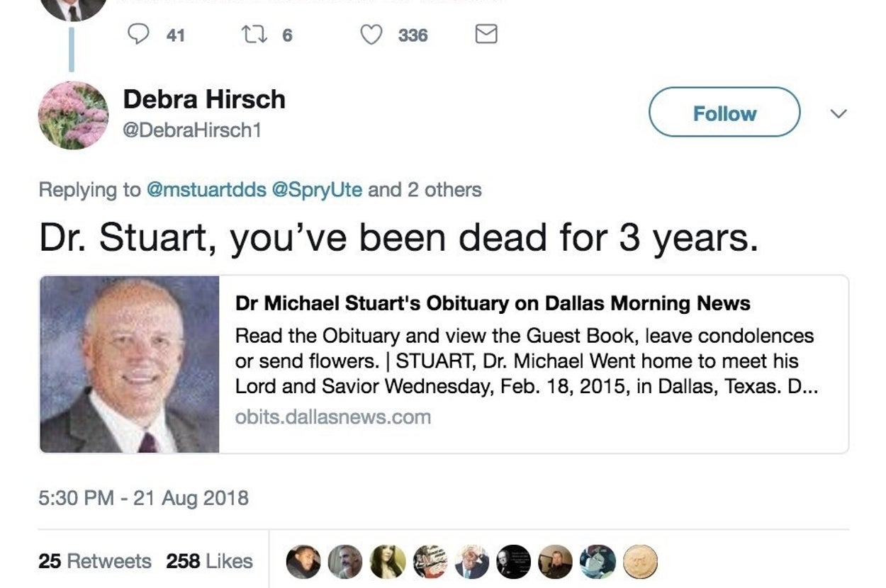The height and width of the screenshot is (588, 886).
Task: Click the 5:30 PM 21 Aug 2018 timestamp
Action: (x=144, y=497)
